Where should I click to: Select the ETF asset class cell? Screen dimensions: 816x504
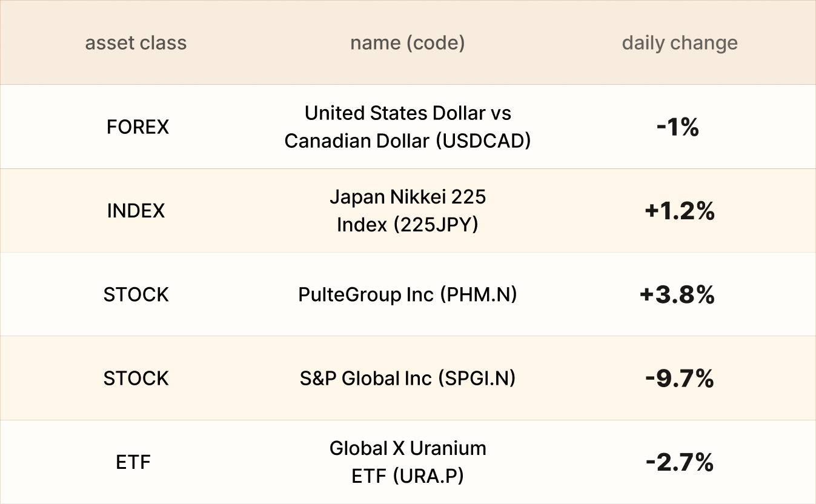point(133,462)
